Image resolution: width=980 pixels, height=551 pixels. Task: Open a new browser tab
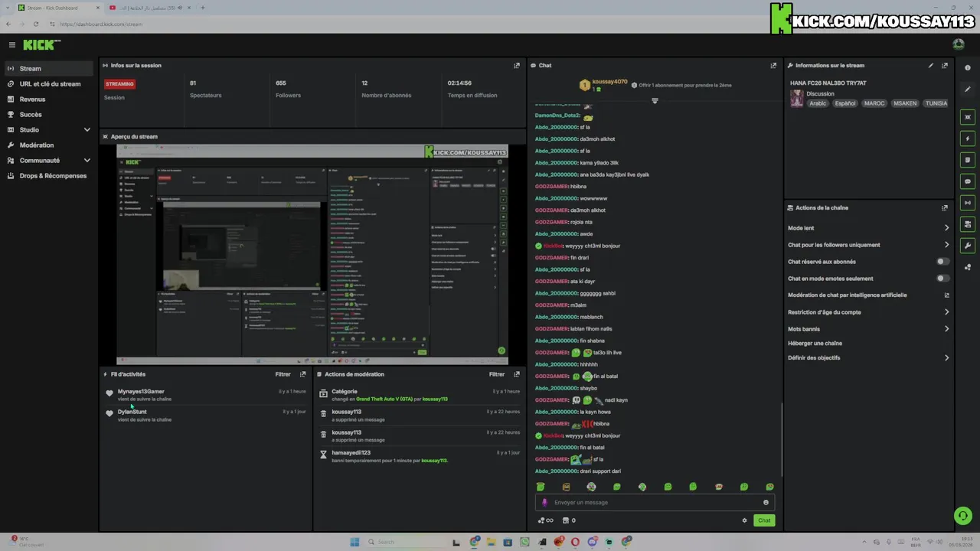(x=202, y=8)
